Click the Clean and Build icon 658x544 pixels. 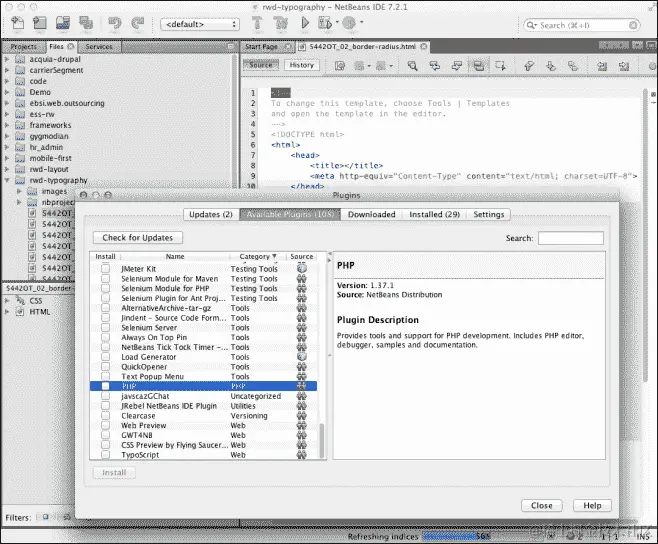(x=281, y=24)
